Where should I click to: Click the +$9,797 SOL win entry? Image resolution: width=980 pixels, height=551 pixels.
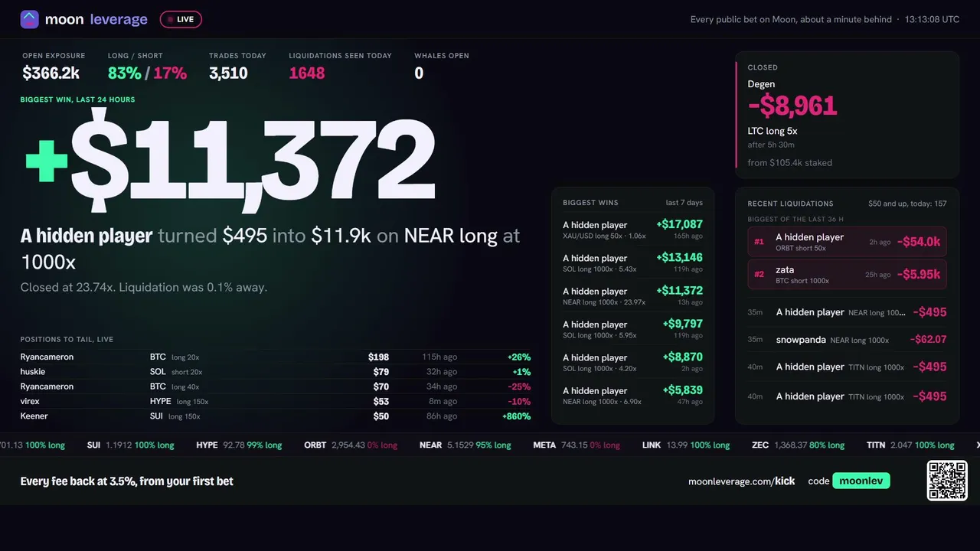632,329
